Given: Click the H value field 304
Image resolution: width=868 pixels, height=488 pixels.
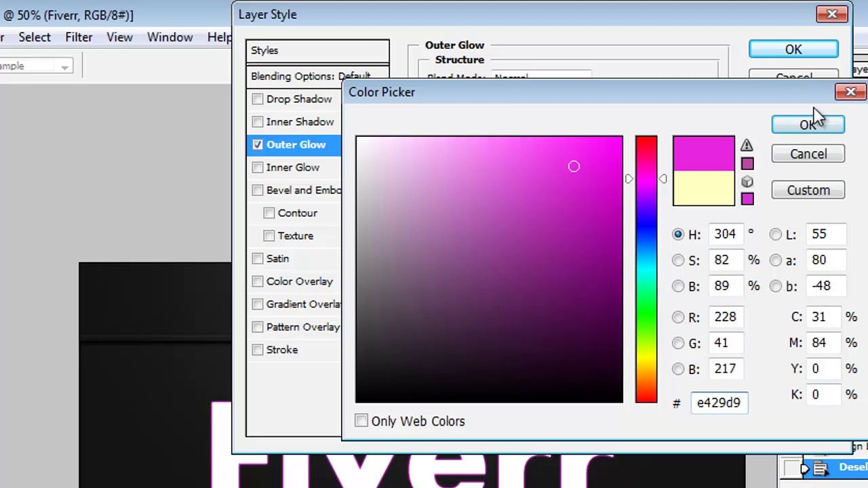Looking at the screenshot, I should [x=726, y=235].
